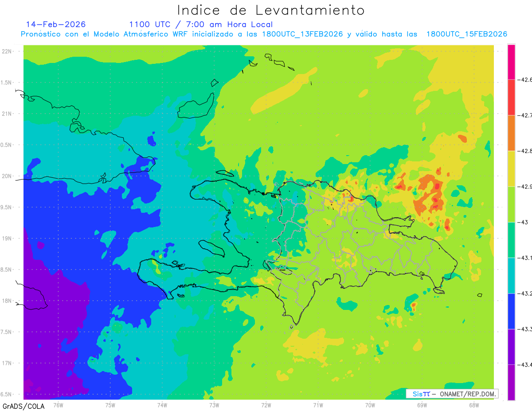This screenshot has height=411, width=532.
Task: Select longitude label "75W"
Action: click(110, 405)
